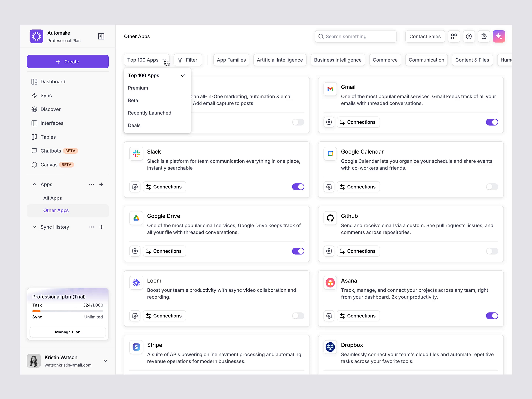Select Premium from the filter menu

138,88
